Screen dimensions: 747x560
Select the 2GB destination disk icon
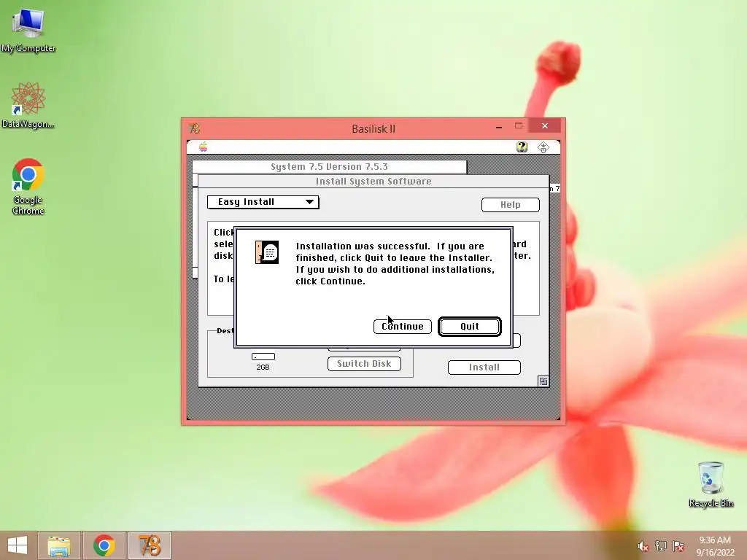(x=263, y=357)
